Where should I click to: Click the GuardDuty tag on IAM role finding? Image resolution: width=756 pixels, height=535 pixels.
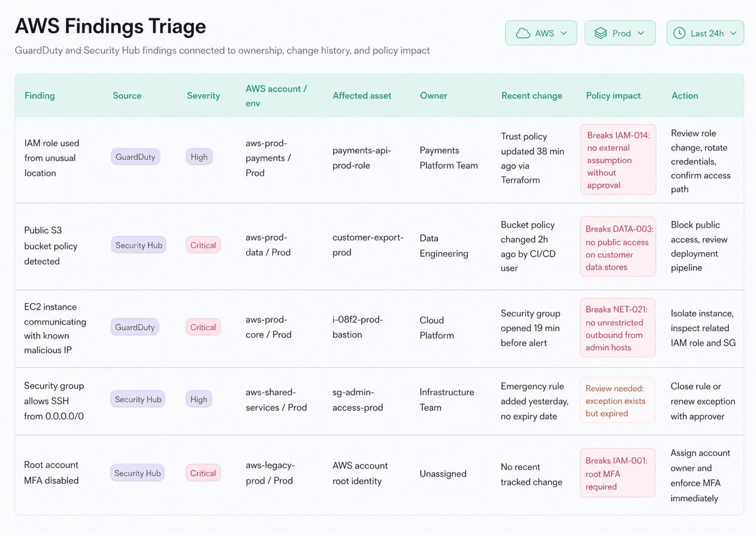click(135, 157)
